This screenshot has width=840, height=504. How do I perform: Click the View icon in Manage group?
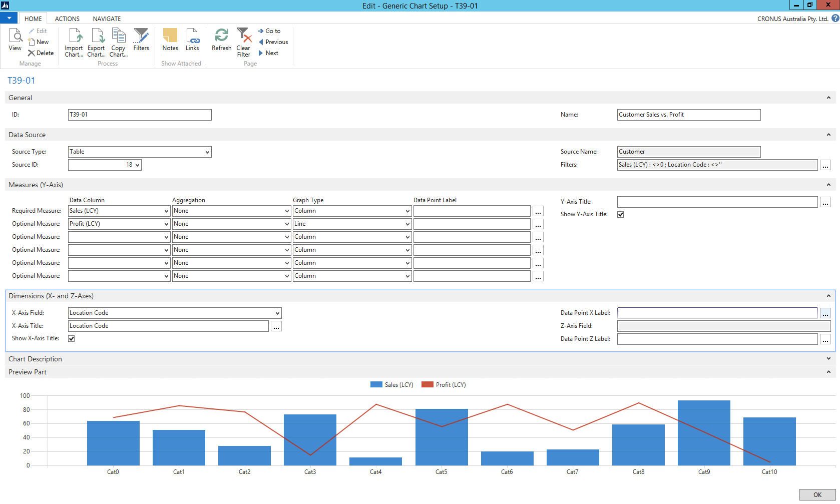[x=15, y=40]
